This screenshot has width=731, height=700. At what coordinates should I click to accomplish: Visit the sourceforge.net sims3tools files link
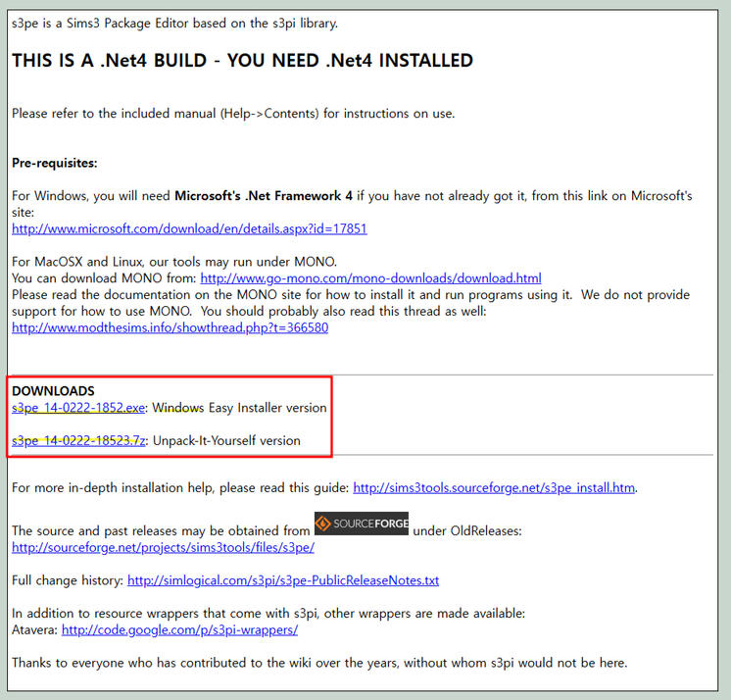(x=161, y=547)
